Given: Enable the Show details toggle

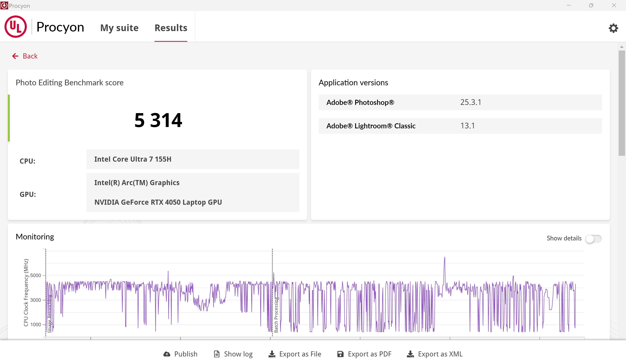Looking at the screenshot, I should tap(593, 239).
